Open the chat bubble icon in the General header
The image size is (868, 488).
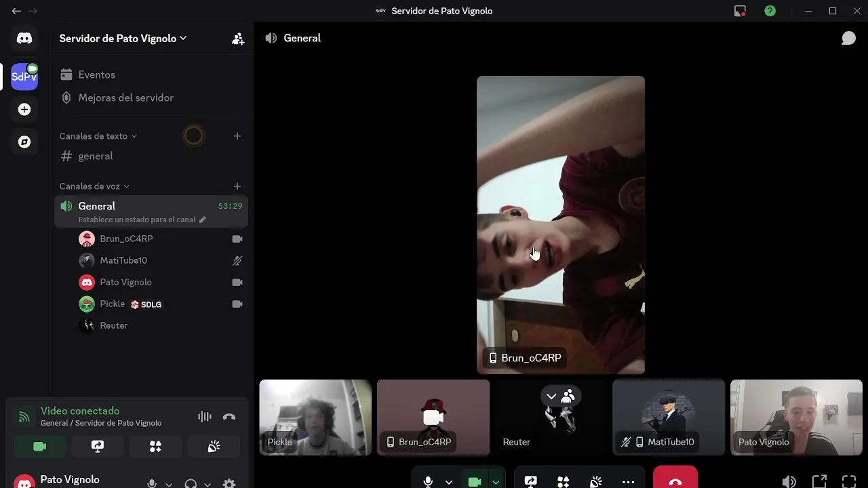(848, 38)
